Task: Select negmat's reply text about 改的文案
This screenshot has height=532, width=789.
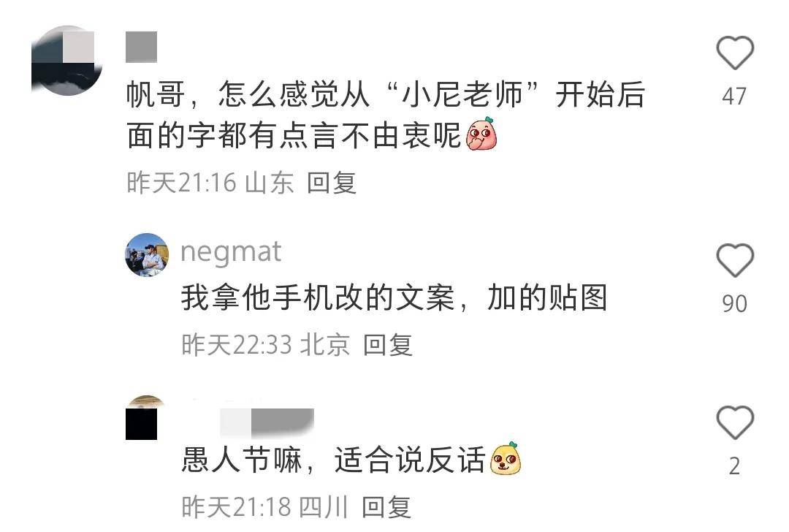Action: (394, 297)
